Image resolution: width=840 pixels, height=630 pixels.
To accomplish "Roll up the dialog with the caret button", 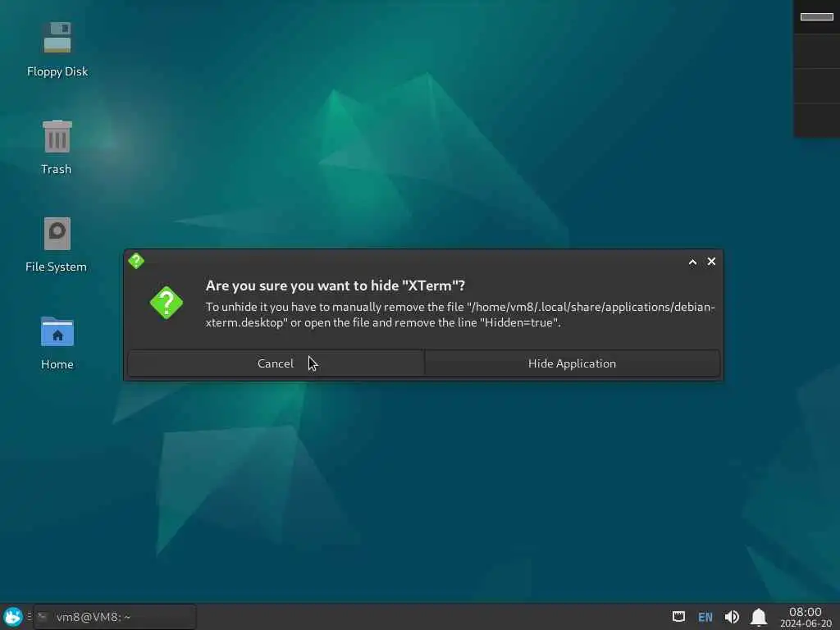I will (692, 262).
